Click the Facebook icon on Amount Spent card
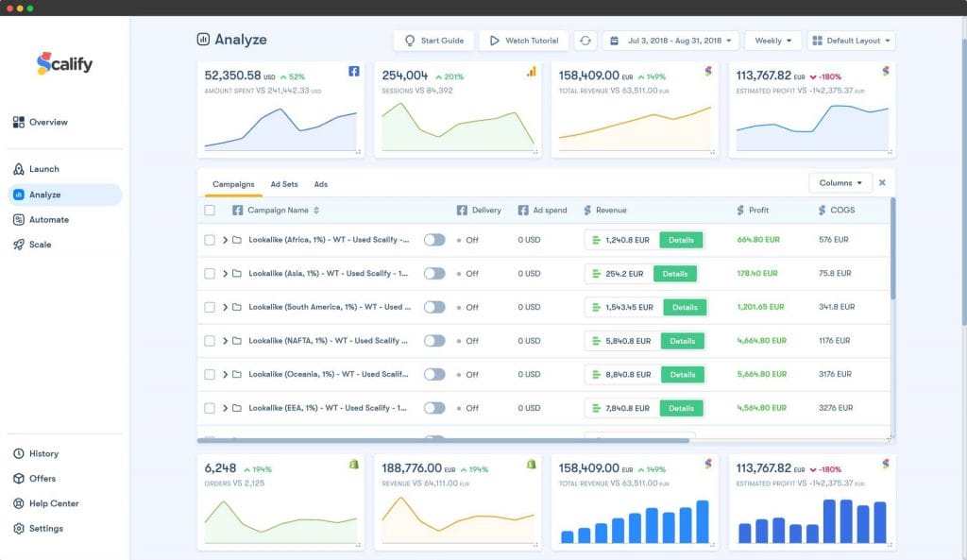967x560 pixels. [353, 72]
